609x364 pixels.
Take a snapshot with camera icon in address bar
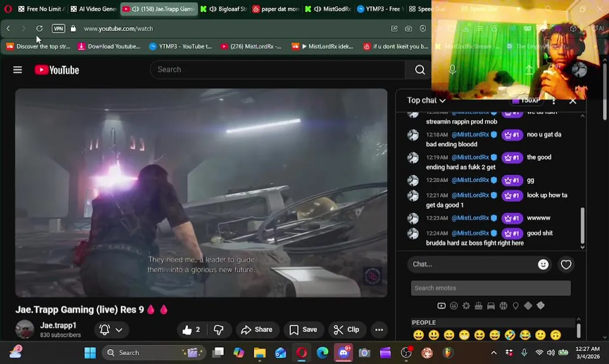pos(408,29)
